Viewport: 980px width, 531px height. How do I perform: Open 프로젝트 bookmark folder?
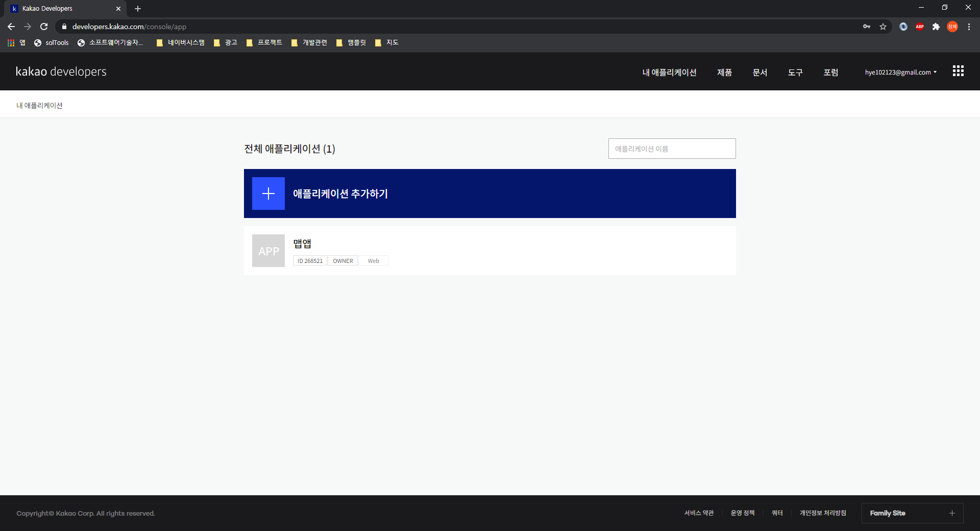[x=264, y=43]
